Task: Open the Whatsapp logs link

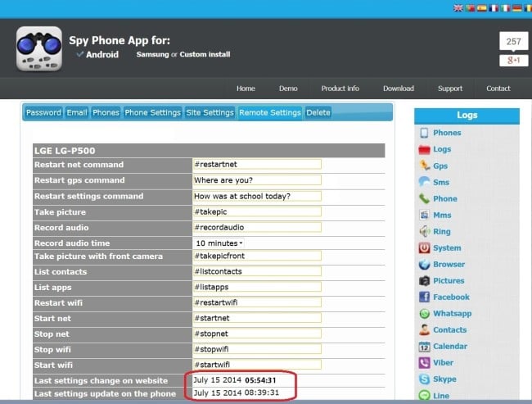Action: [x=453, y=314]
